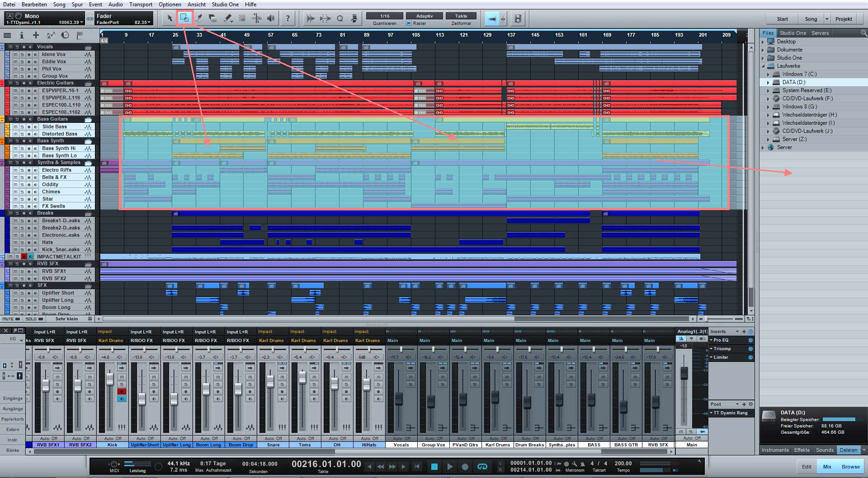The image size is (868, 478).
Task: Add an insert with the plus icon
Action: click(744, 332)
